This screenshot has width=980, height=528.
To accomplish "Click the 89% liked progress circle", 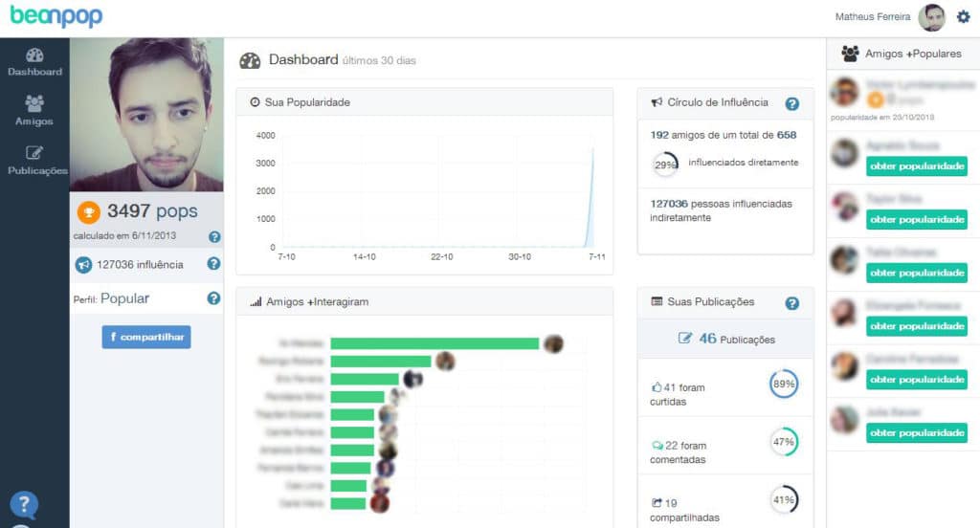I will click(784, 384).
